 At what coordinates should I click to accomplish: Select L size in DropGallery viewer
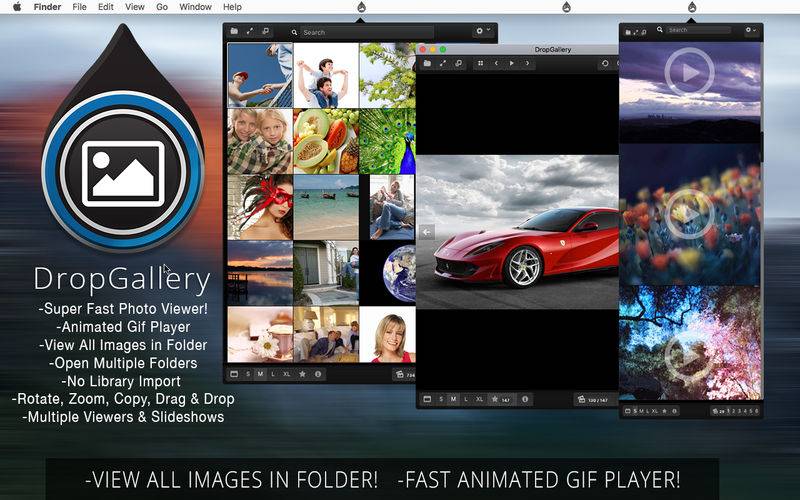(466, 399)
